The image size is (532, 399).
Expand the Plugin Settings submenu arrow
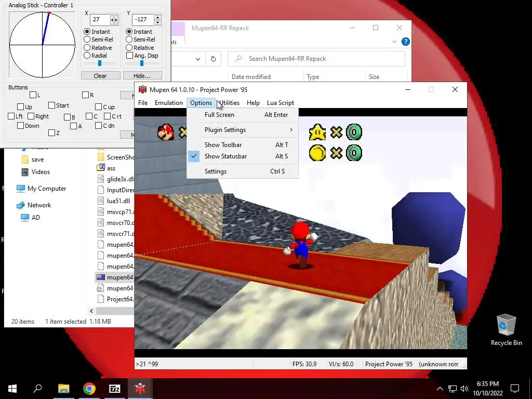[x=291, y=129]
